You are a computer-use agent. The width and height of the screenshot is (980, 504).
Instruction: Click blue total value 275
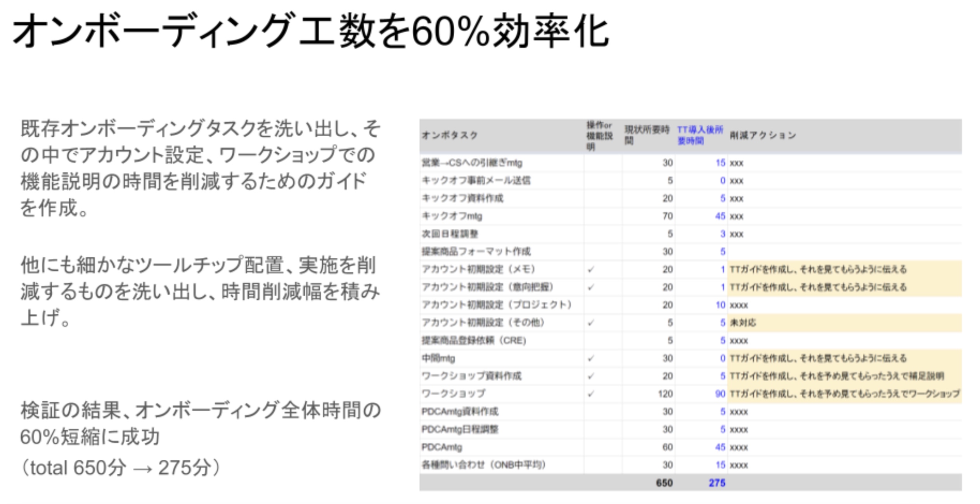point(717,483)
